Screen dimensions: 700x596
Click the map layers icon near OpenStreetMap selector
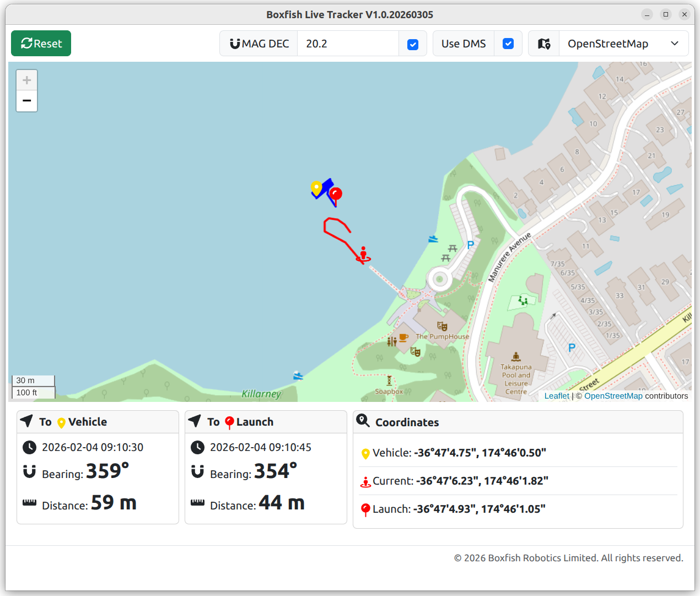tap(544, 44)
